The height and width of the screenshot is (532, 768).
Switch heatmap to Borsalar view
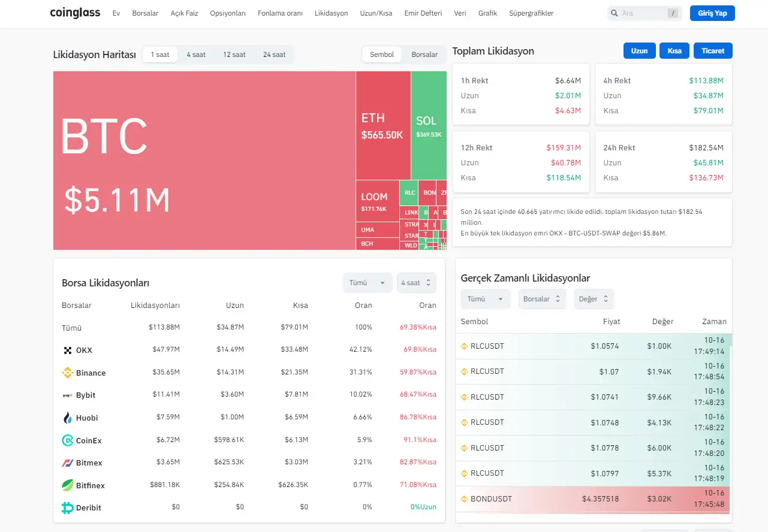click(424, 55)
